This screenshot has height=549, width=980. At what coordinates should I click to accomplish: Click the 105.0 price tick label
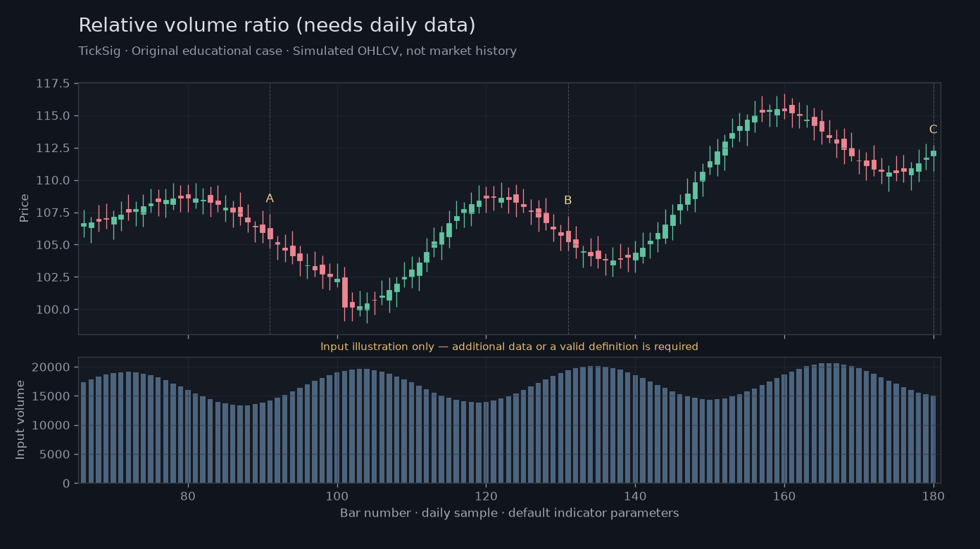coord(53,245)
